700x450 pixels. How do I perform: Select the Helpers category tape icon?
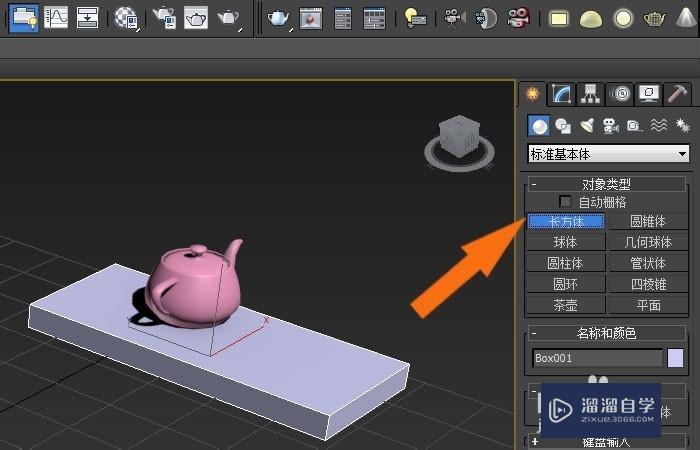(x=634, y=126)
